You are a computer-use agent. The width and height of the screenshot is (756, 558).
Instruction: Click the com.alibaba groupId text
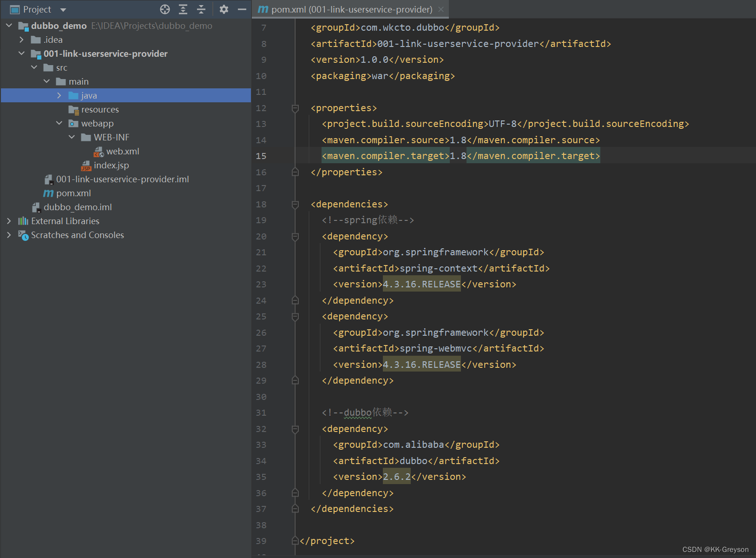tap(414, 445)
